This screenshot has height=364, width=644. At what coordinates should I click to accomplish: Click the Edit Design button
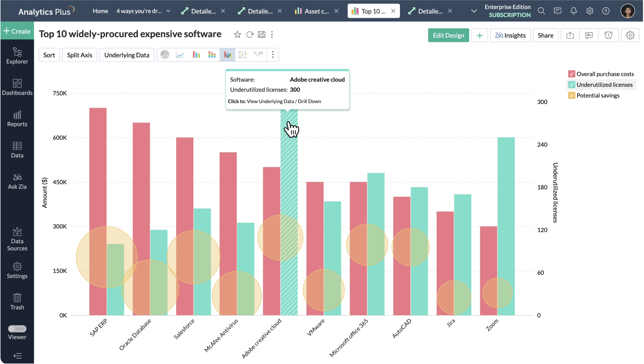tap(448, 35)
